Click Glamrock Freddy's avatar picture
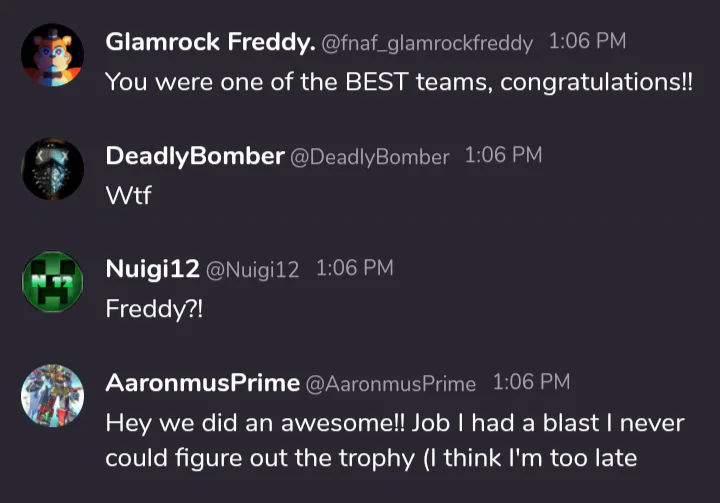This screenshot has width=720, height=503. tap(52, 56)
